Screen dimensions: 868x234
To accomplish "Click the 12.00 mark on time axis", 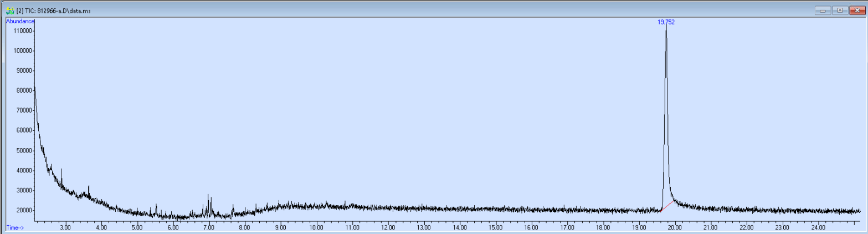I will 388,227.
